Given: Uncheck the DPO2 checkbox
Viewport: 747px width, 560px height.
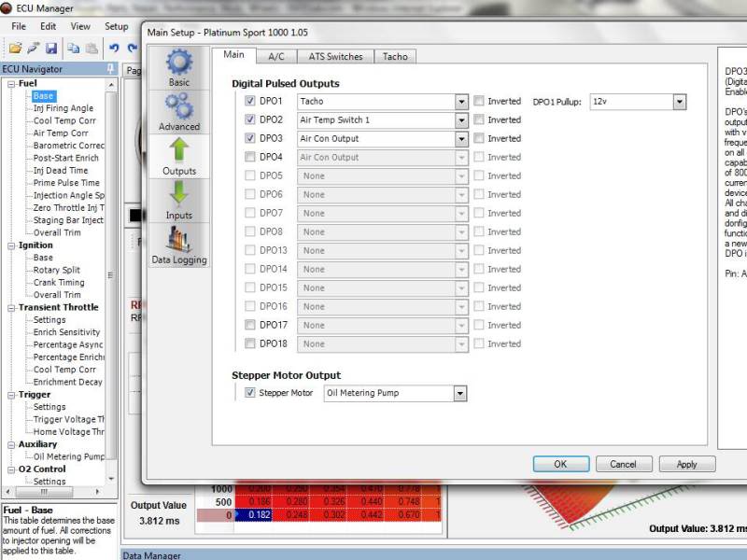Looking at the screenshot, I should [x=249, y=119].
